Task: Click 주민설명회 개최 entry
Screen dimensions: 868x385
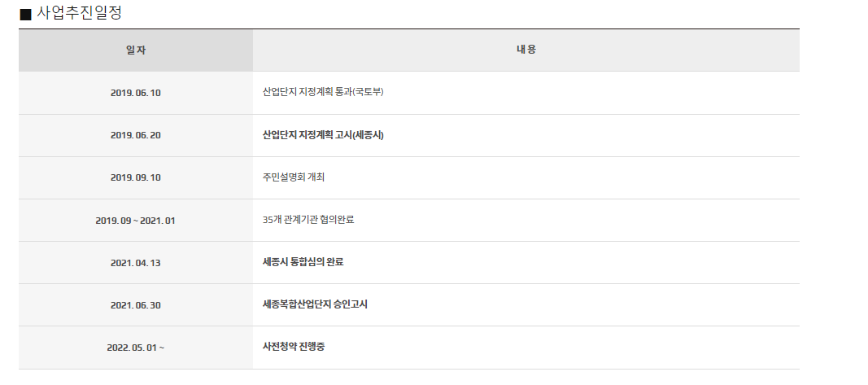Action: pyautogui.click(x=294, y=177)
